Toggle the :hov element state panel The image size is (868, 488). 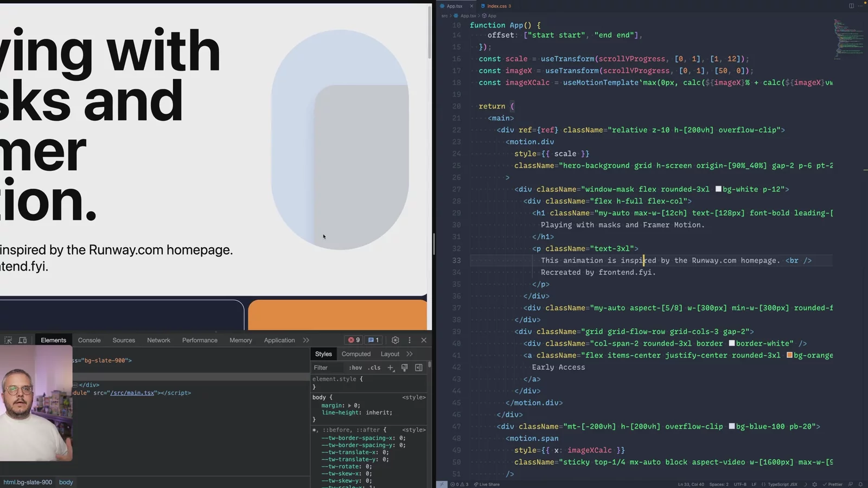click(355, 368)
